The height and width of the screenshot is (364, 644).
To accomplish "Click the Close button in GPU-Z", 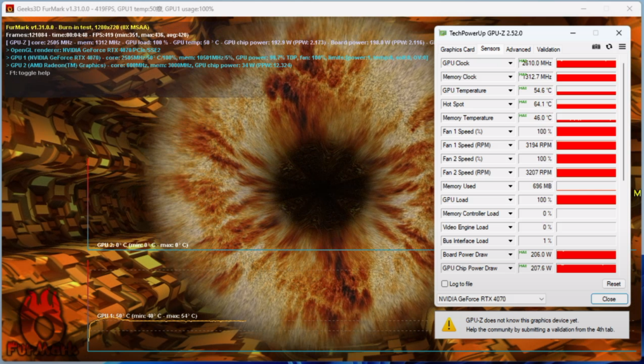I will tap(609, 299).
